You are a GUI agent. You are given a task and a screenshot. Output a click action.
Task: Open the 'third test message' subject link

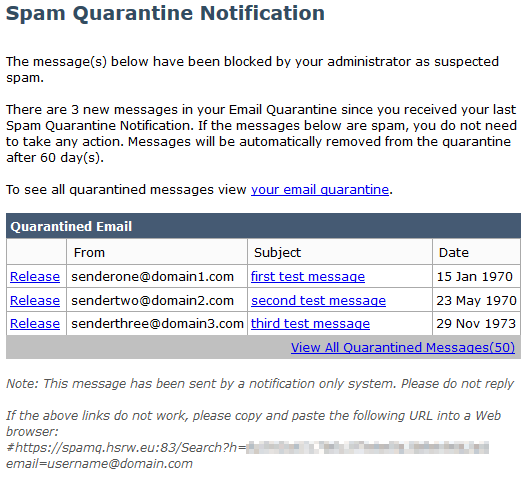coord(310,323)
